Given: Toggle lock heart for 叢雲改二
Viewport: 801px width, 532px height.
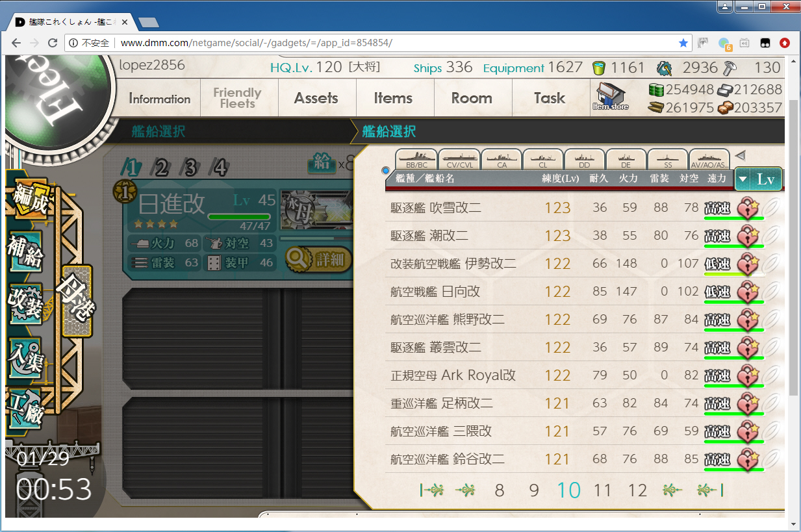Looking at the screenshot, I should click(749, 348).
